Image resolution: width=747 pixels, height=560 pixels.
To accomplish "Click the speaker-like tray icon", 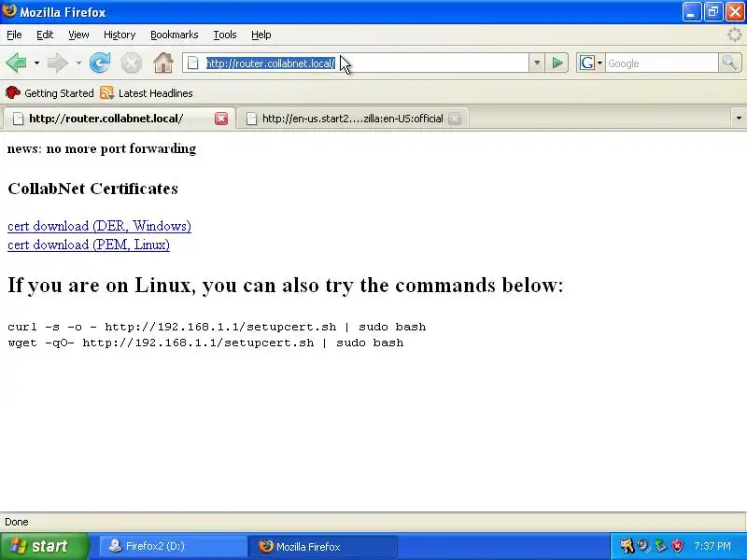I will (643, 546).
